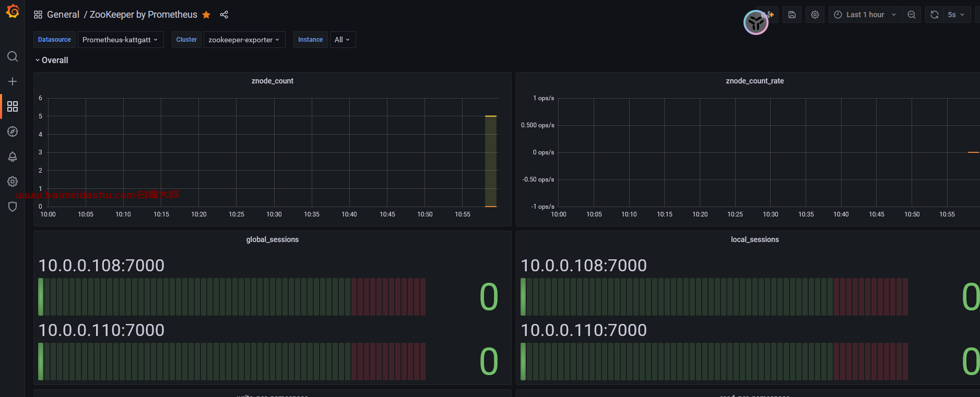
Task: Click the Instance variable label
Action: tap(310, 40)
